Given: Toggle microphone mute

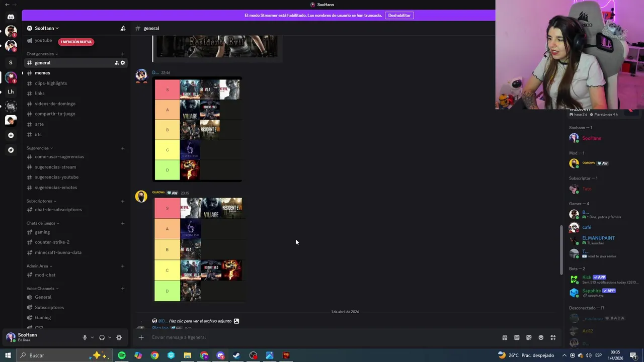Looking at the screenshot, I should click(x=85, y=338).
